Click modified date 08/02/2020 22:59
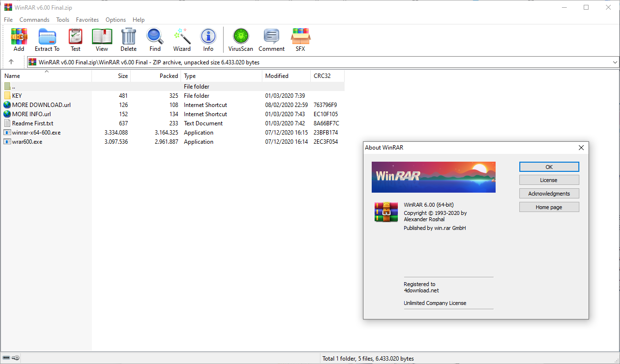620x364 pixels. point(287,105)
